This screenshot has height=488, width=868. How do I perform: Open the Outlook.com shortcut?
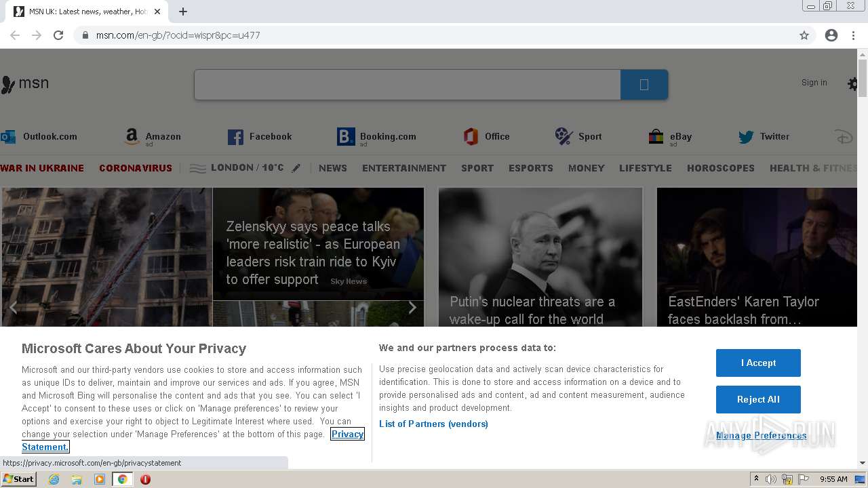pyautogui.click(x=39, y=137)
